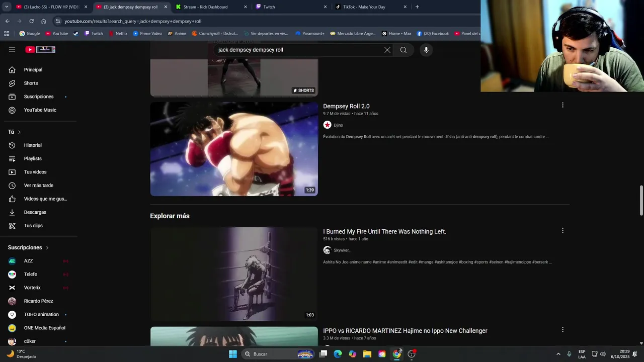Open File Explorer from the taskbar
The width and height of the screenshot is (644, 362).
click(367, 354)
